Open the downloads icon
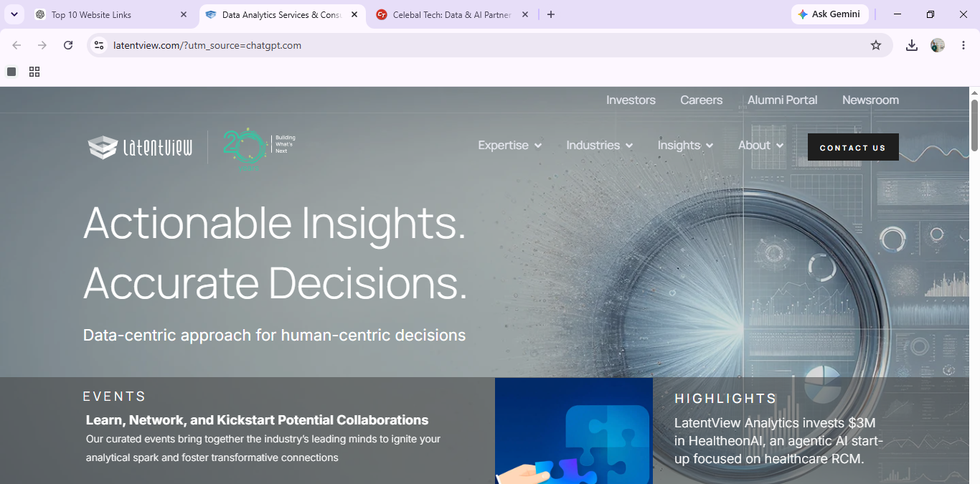This screenshot has width=980, height=484. (x=912, y=45)
